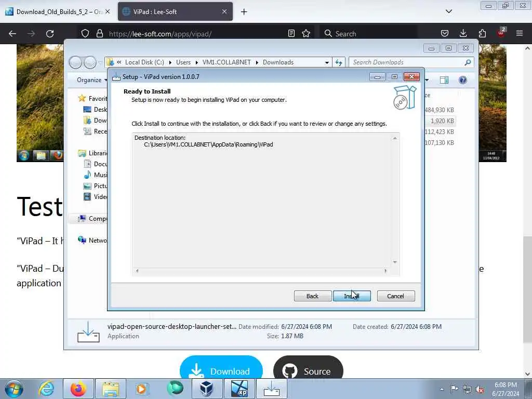Switch to Firefox on the taskbar
Viewport: 532px width, 399px height.
coord(78,389)
